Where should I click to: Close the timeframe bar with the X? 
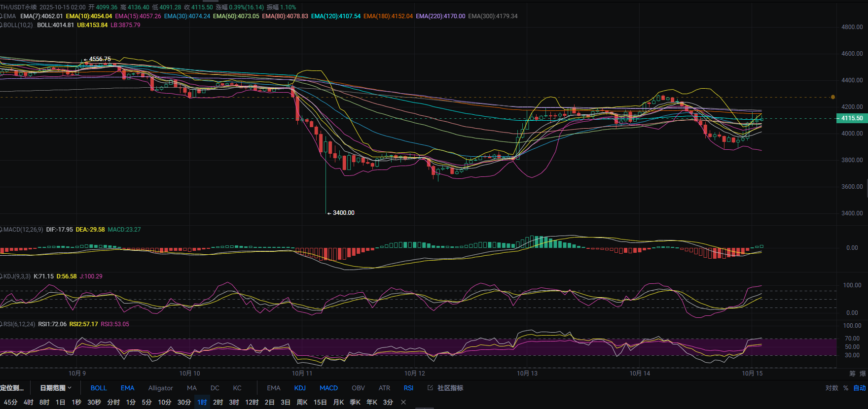403,402
